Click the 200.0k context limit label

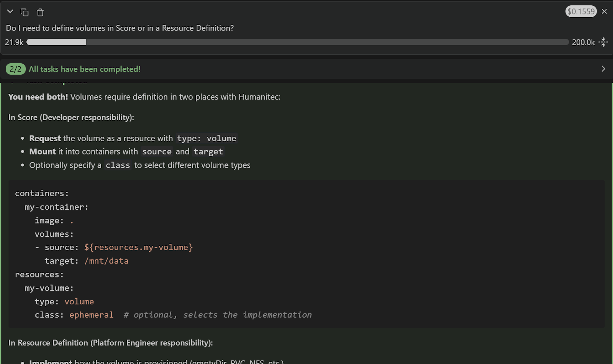click(583, 42)
